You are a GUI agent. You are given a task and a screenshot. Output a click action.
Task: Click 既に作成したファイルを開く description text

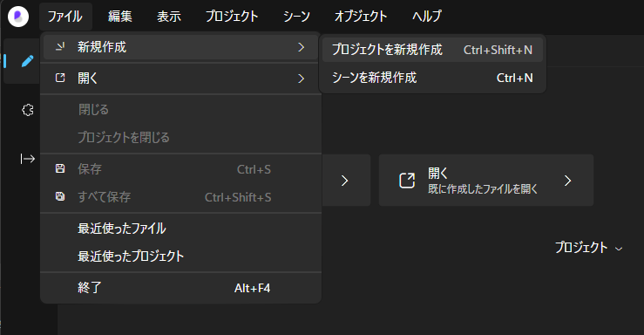(x=483, y=189)
